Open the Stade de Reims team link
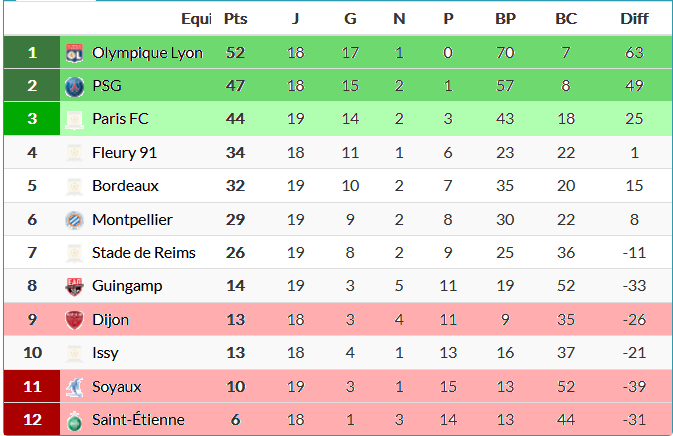This screenshot has width=673, height=436. (x=143, y=253)
